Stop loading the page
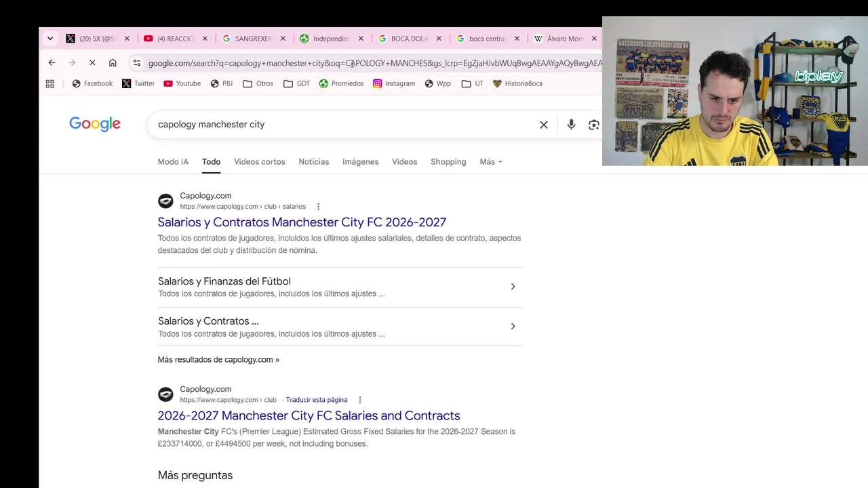The image size is (868, 488). pyautogui.click(x=92, y=63)
